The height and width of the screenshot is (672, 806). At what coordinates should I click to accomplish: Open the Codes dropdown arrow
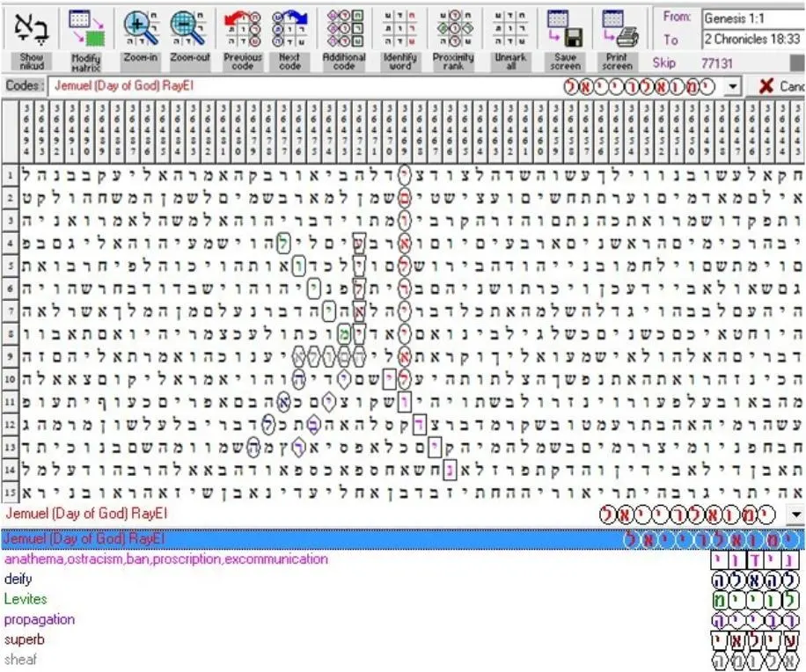click(734, 86)
